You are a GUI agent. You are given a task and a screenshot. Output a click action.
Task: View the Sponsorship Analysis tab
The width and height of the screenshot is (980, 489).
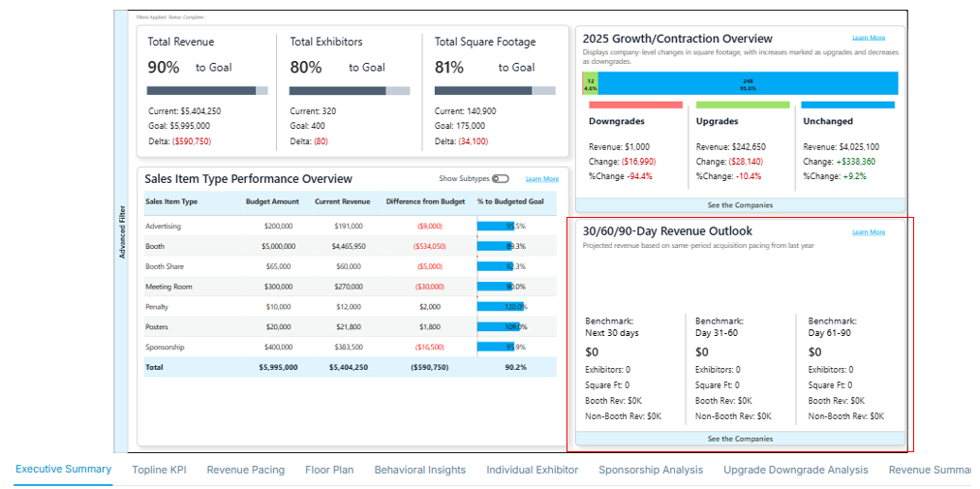651,470
